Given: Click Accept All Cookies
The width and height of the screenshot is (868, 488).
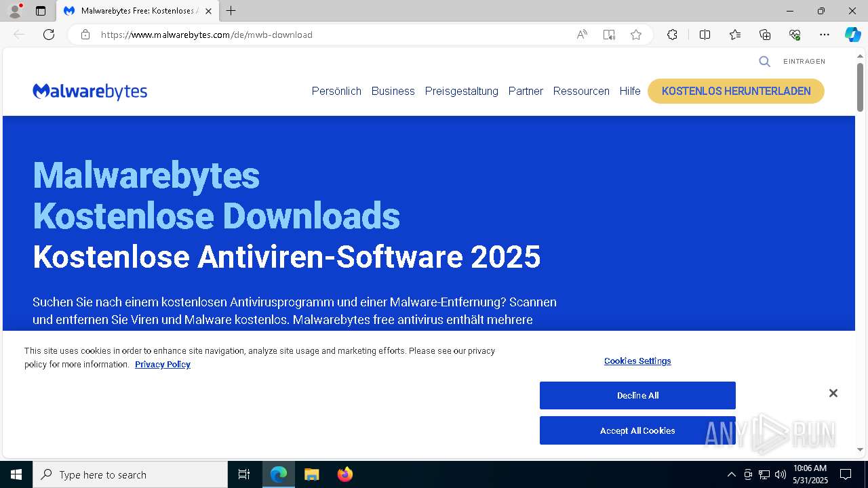Looking at the screenshot, I should pos(637,430).
